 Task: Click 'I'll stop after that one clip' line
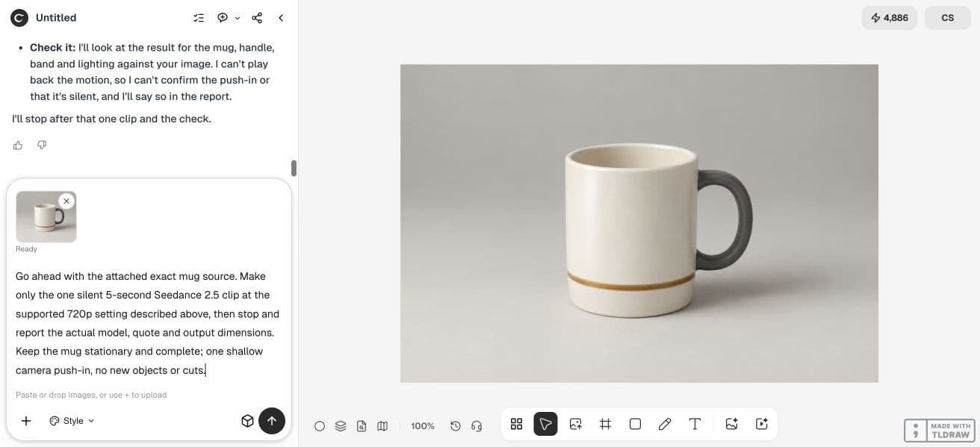(111, 119)
